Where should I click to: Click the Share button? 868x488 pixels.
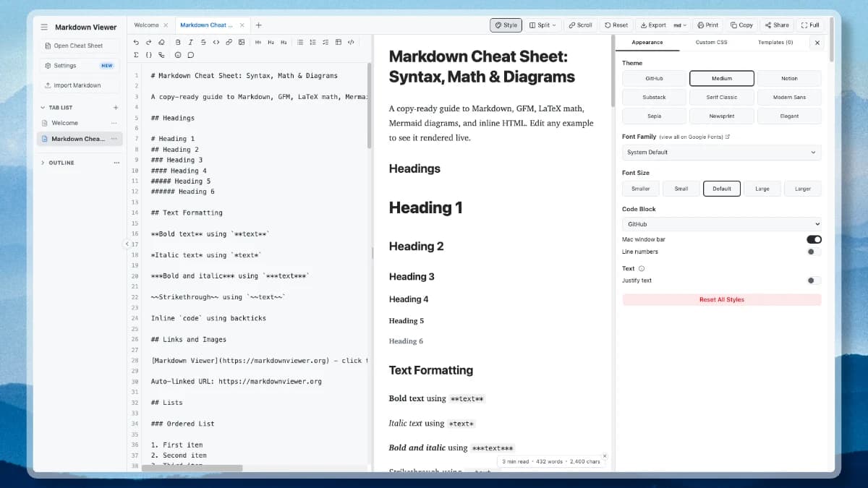(x=777, y=25)
